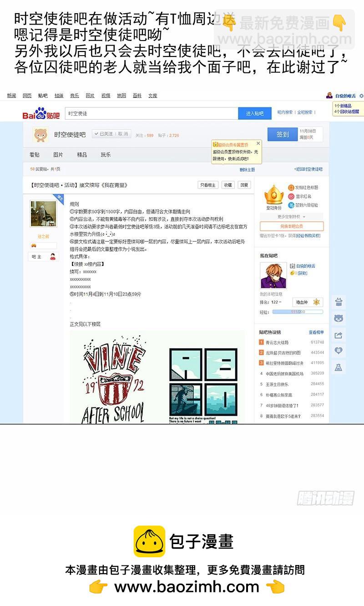
Task: Click the search field containing 时空使徒
Action: coord(151,113)
